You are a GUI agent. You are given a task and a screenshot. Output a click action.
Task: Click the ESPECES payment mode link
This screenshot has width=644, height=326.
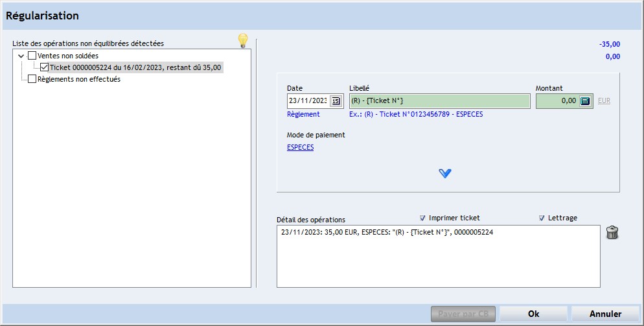pos(300,147)
